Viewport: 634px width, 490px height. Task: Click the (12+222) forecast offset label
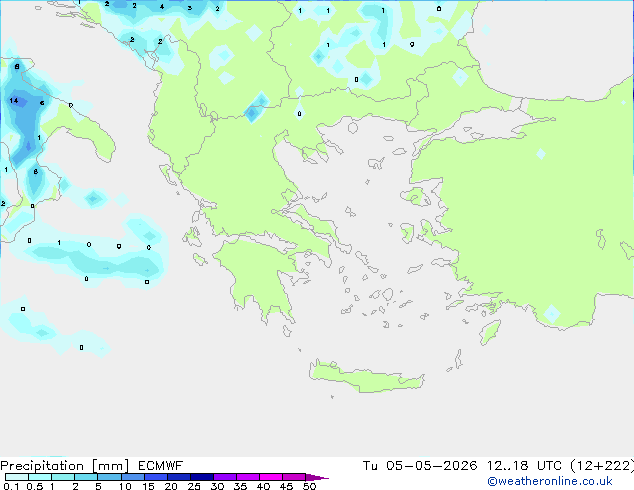coord(602,466)
